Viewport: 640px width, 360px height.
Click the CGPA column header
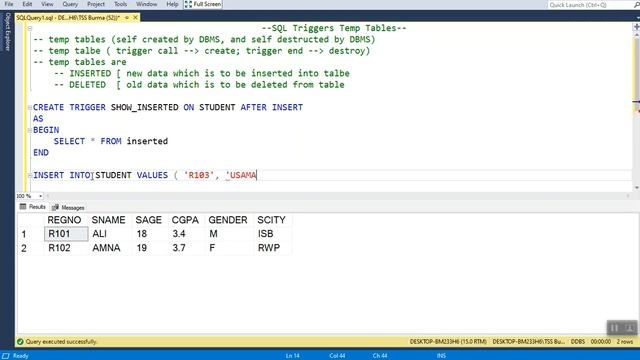[185, 220]
